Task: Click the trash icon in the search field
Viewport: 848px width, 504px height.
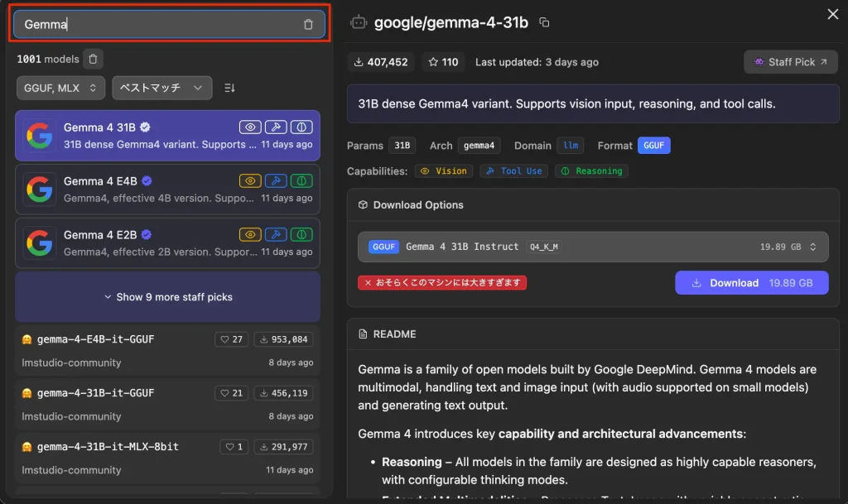Action: pyautogui.click(x=308, y=25)
